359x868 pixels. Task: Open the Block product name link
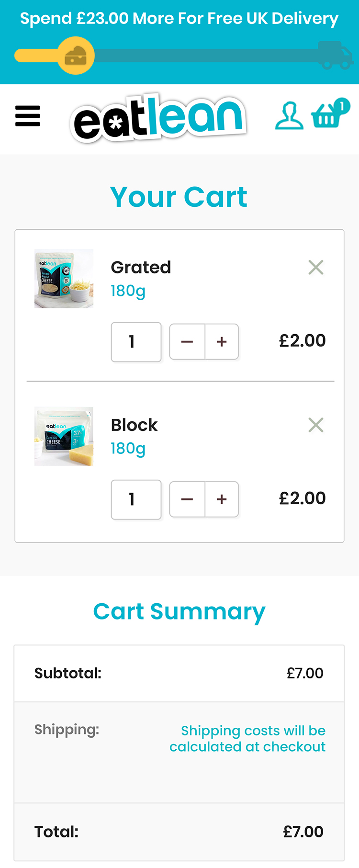(x=134, y=425)
